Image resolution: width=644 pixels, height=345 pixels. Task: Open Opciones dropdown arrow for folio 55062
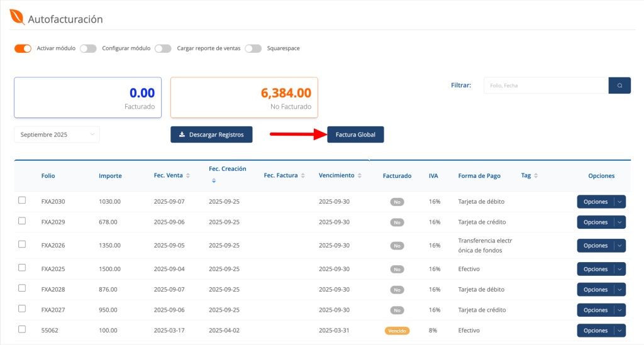[619, 331]
